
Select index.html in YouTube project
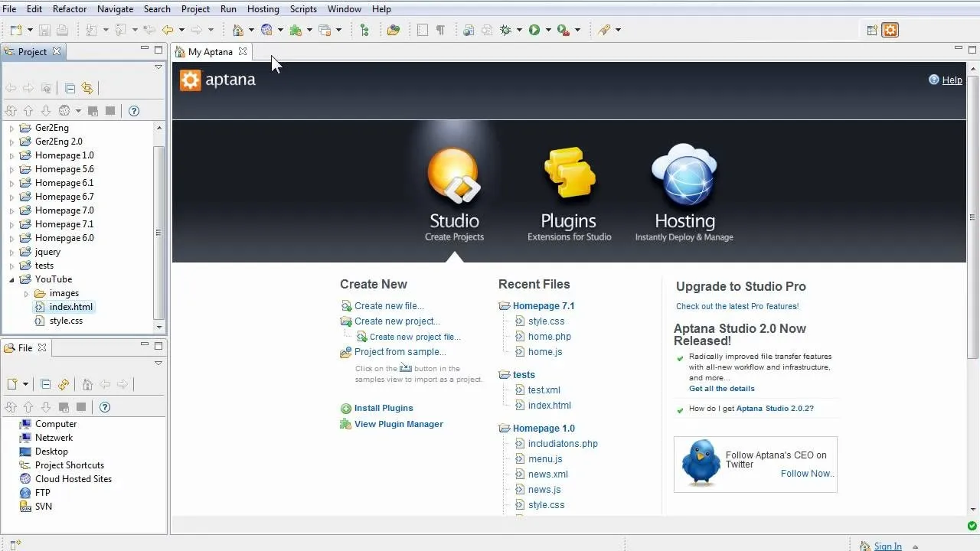(71, 307)
